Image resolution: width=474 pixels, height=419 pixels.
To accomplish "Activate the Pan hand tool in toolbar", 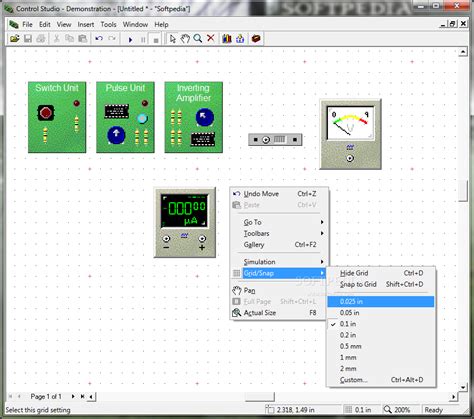I will [x=185, y=39].
